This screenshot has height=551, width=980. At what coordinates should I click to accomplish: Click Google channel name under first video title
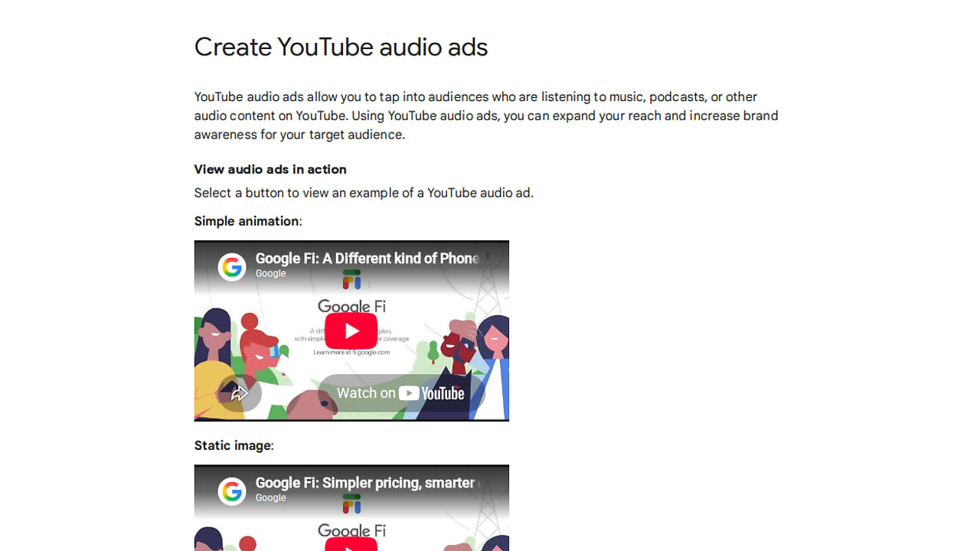point(271,273)
